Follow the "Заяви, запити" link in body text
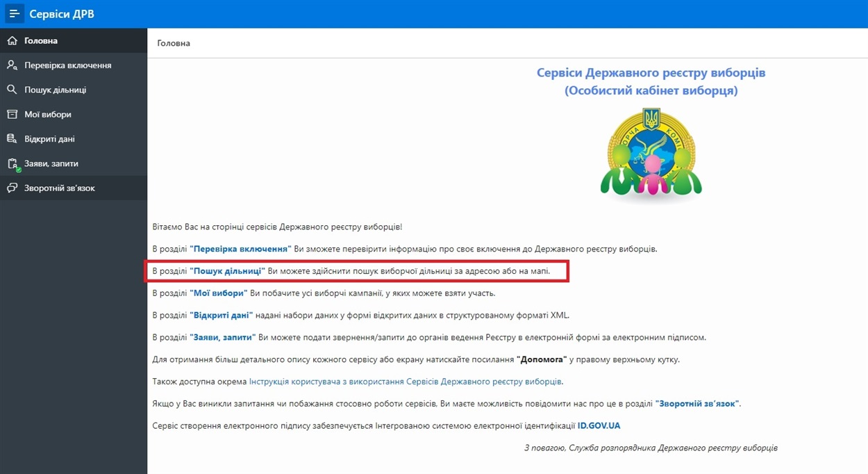This screenshot has height=474, width=868. point(223,338)
